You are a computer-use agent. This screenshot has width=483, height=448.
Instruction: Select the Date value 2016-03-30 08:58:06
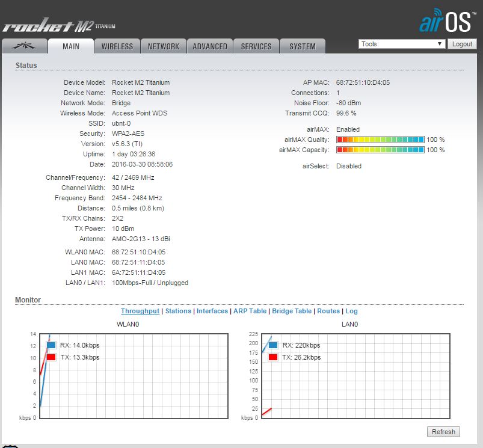(x=142, y=164)
